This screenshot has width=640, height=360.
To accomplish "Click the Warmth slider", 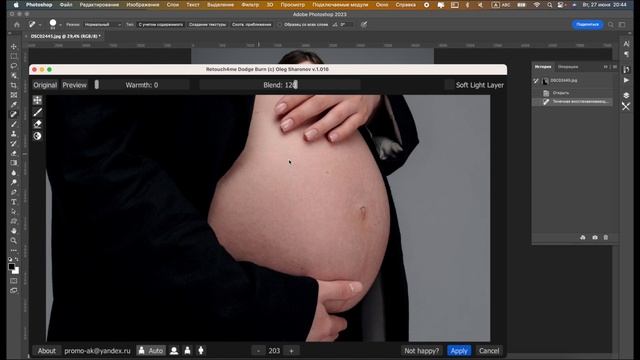I will pyautogui.click(x=142, y=85).
